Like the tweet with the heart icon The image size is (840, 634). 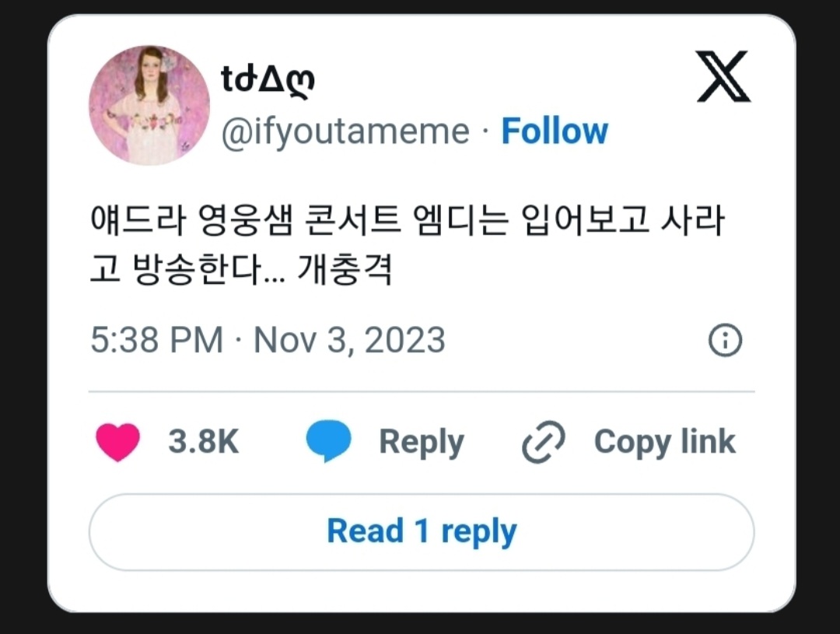click(x=117, y=442)
